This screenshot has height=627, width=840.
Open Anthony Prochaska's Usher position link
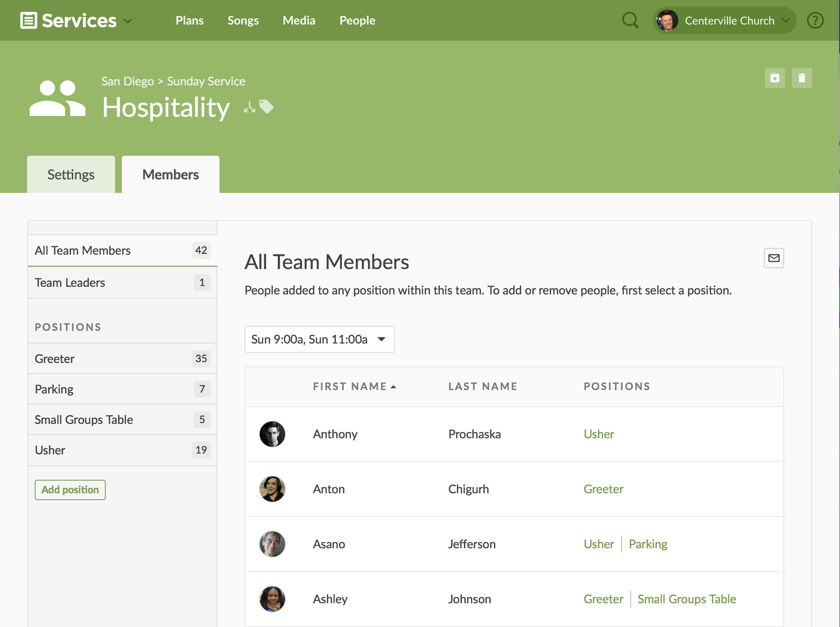pos(598,434)
